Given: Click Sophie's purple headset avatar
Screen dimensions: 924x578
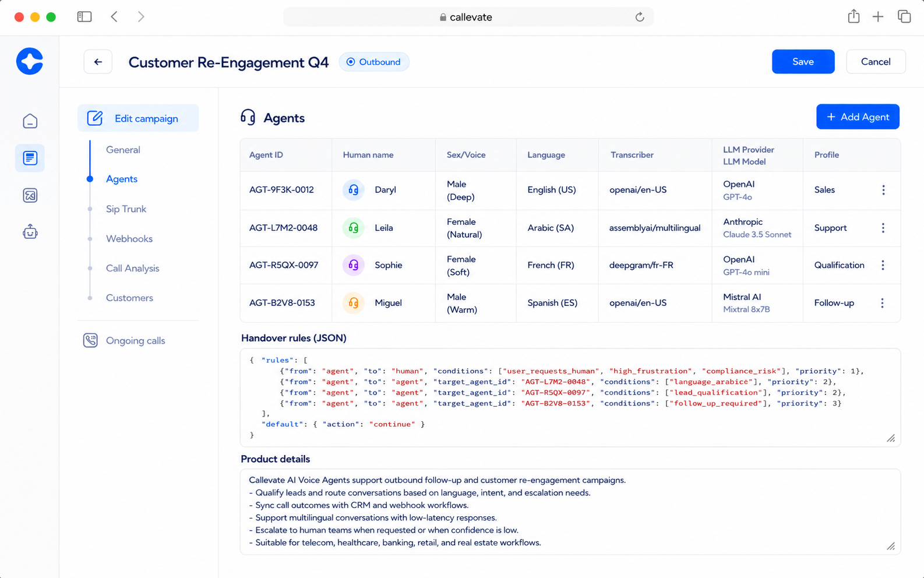Looking at the screenshot, I should click(x=353, y=265).
